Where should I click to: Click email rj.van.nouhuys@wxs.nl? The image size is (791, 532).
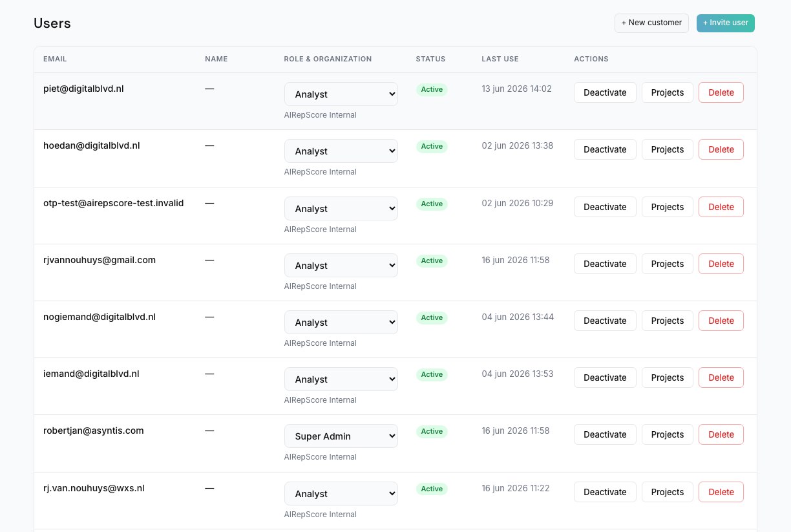pyautogui.click(x=94, y=488)
